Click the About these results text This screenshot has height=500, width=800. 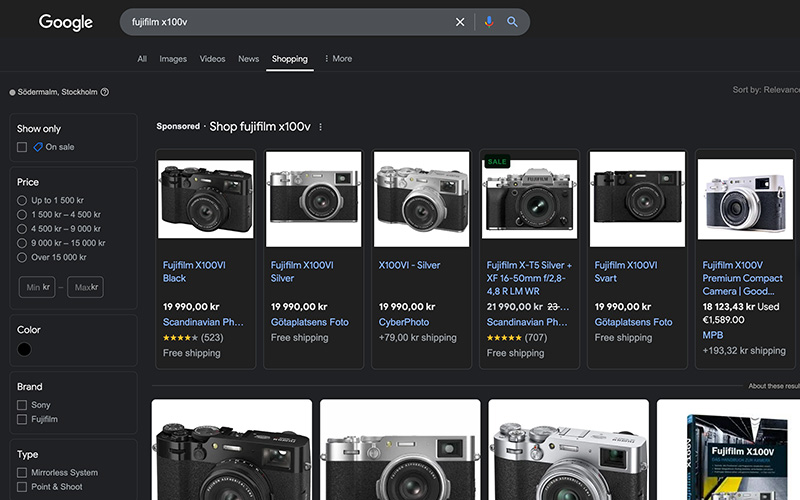[774, 386]
